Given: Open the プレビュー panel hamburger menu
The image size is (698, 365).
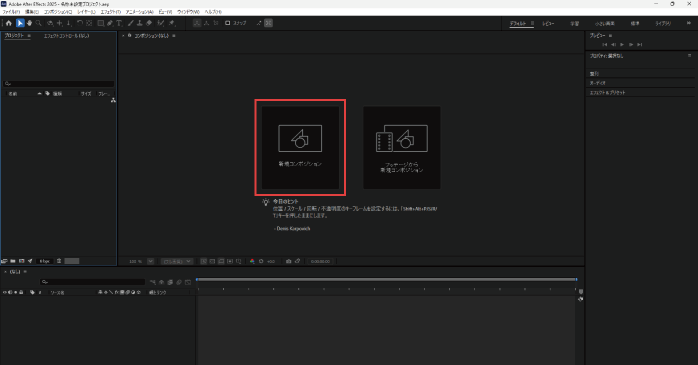Looking at the screenshot, I should (x=610, y=36).
